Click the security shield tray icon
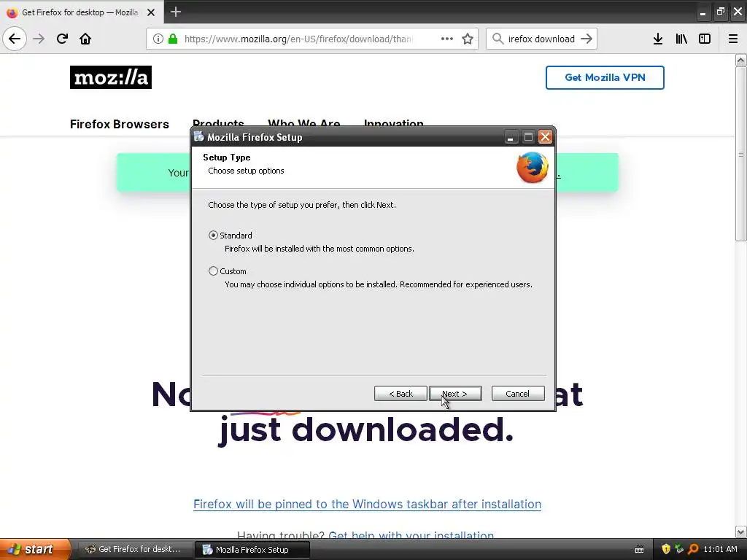This screenshot has height=560, width=747. (x=666, y=549)
